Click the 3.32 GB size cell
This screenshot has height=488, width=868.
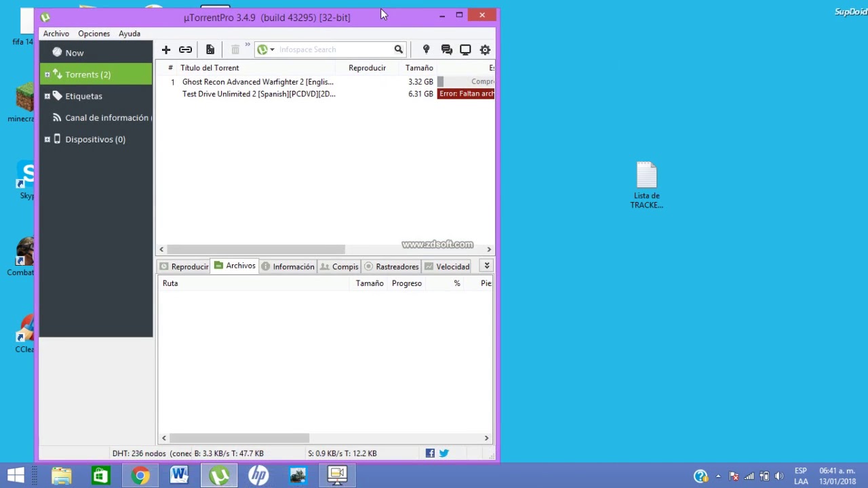pos(420,82)
